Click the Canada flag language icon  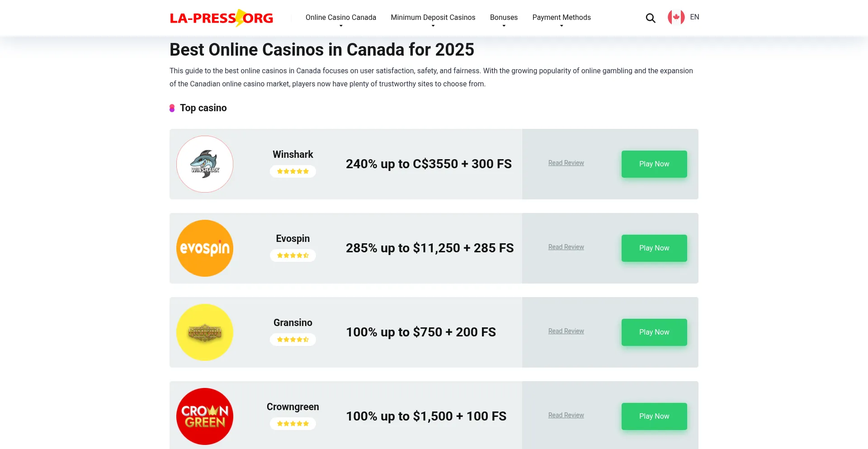tap(676, 18)
